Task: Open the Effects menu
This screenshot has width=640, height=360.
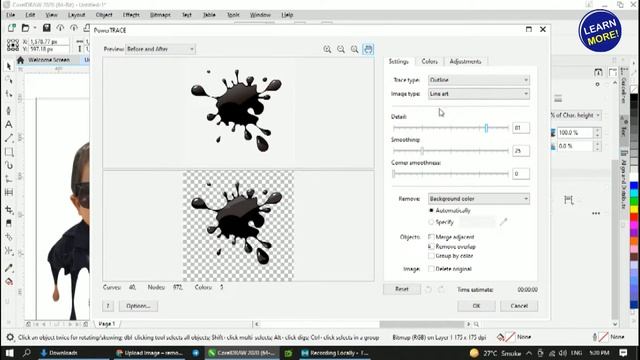Action: click(x=131, y=15)
